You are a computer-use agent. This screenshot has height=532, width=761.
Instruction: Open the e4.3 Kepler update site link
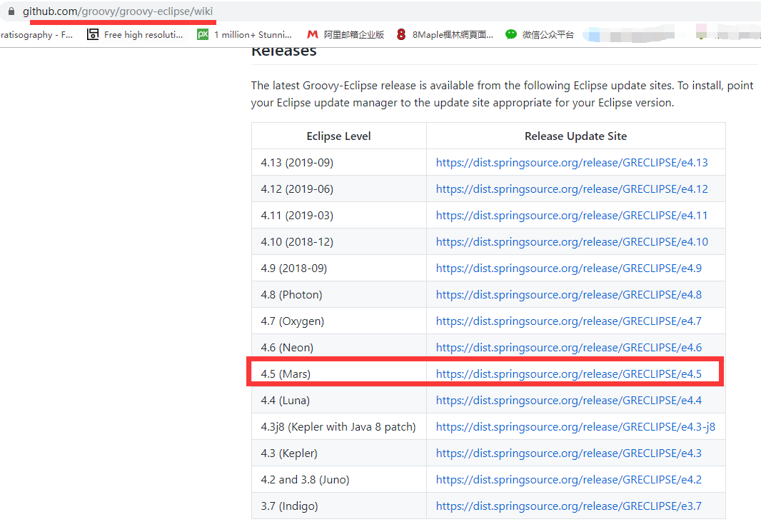pyautogui.click(x=569, y=453)
